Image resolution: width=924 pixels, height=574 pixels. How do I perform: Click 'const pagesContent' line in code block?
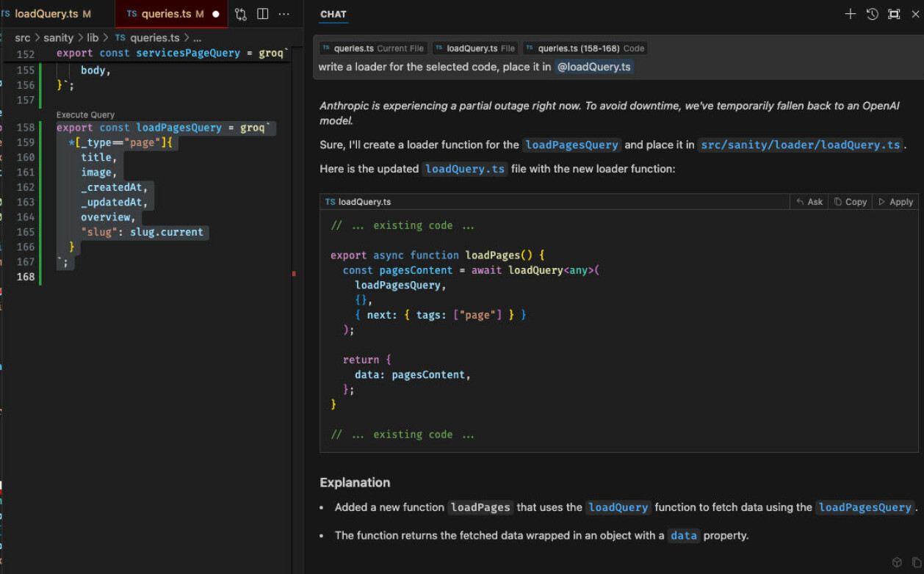[472, 270]
